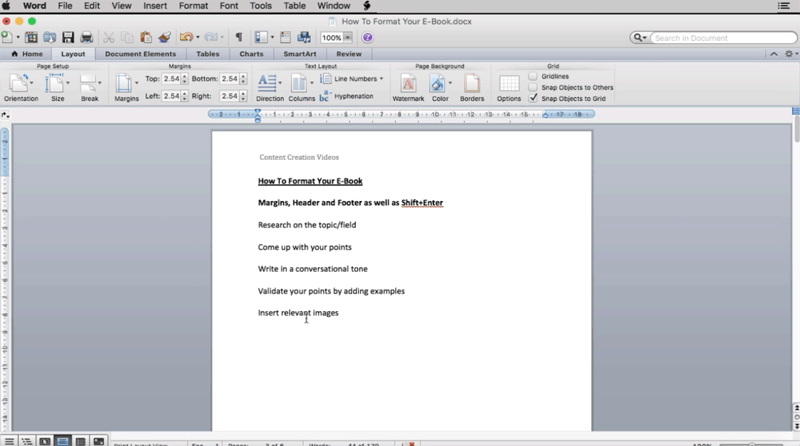
Task: Click the Print icon in toolbar
Action: 85,38
